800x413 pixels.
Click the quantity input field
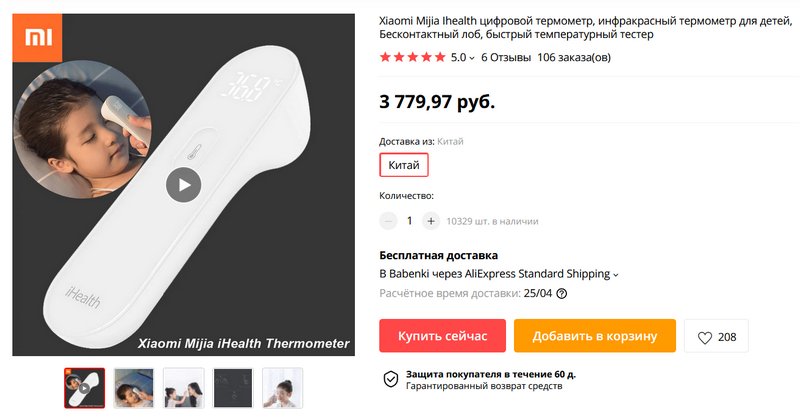409,221
